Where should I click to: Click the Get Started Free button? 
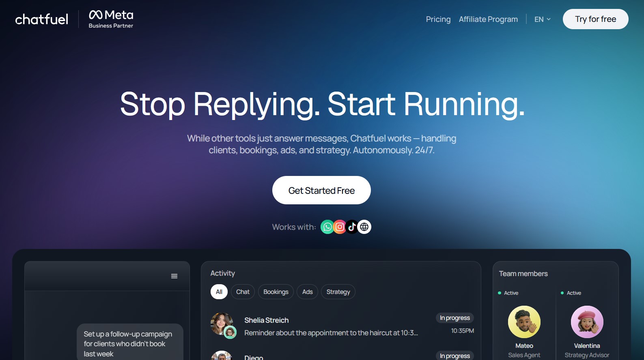[x=321, y=190]
